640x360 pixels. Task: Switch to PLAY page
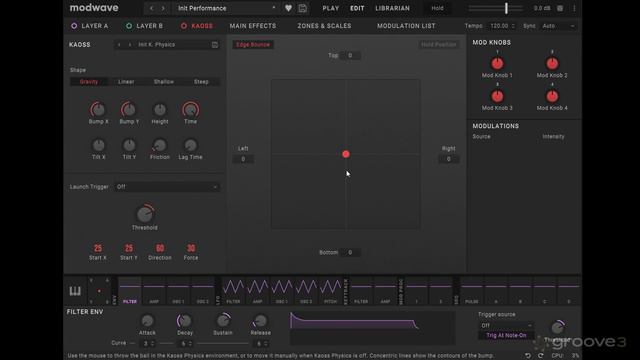click(331, 8)
